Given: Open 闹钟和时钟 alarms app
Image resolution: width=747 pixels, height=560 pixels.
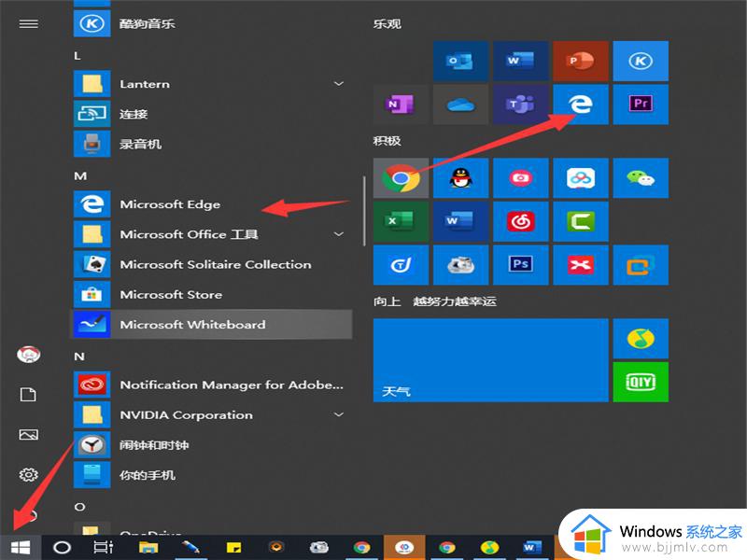Looking at the screenshot, I should tap(212, 445).
